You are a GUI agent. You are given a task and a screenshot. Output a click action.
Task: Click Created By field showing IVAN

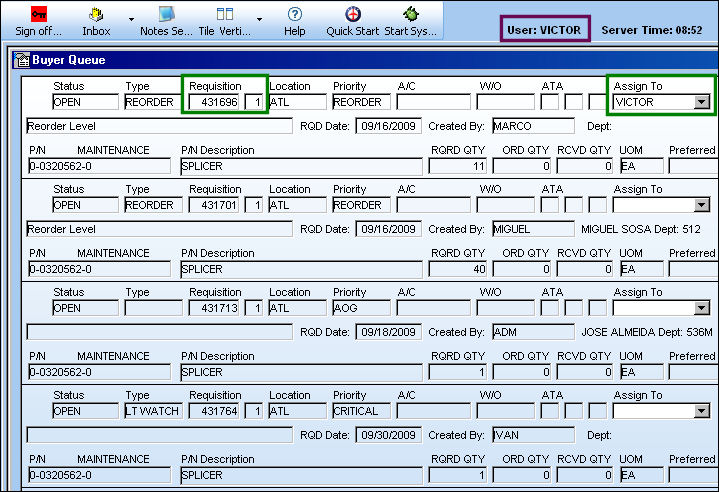point(533,436)
